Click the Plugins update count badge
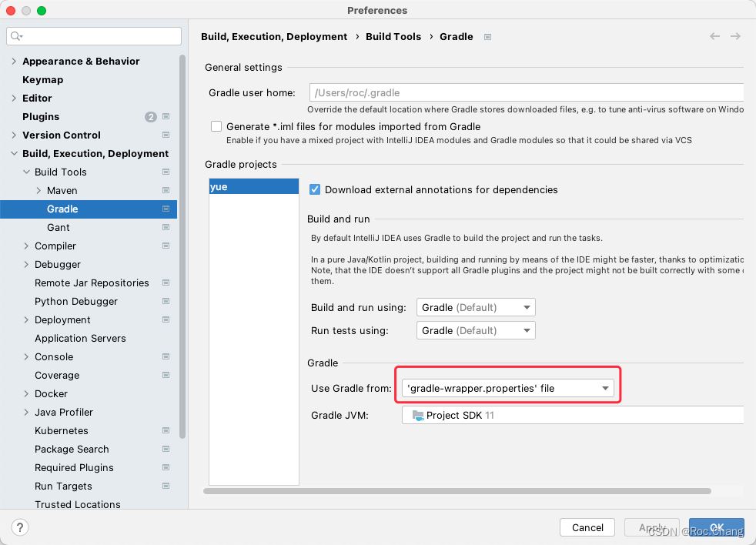756x545 pixels. (150, 117)
